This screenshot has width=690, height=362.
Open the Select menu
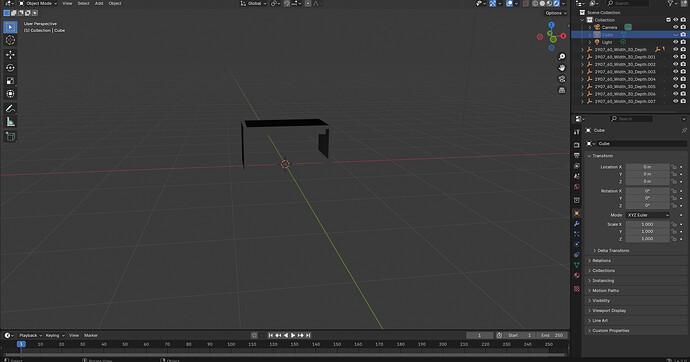tap(83, 4)
